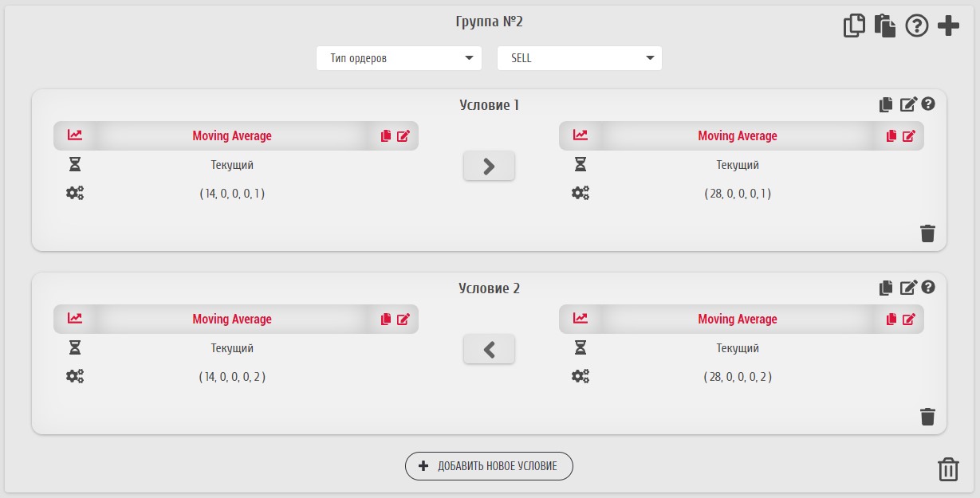Select right Moving Average bar in Условие 1
980x498 pixels.
(x=738, y=136)
